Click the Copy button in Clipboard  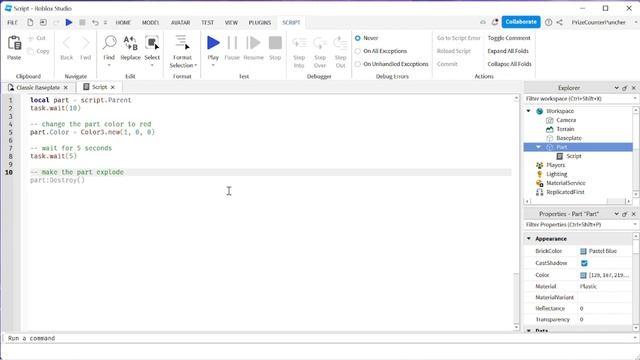coord(38,51)
